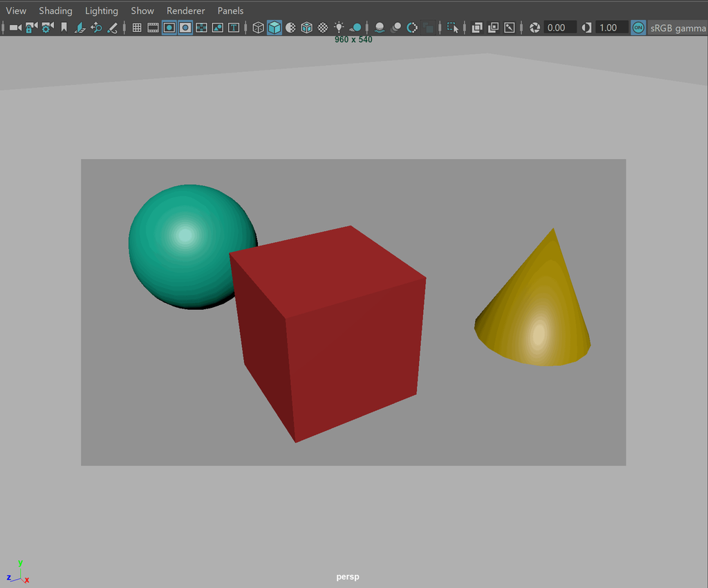Click the Image Plane icon

(x=80, y=28)
